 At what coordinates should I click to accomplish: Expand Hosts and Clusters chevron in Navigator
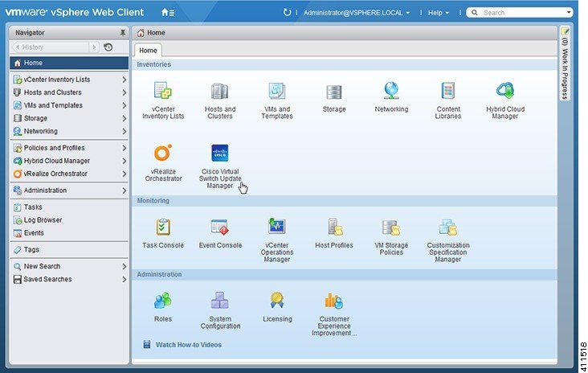pos(125,92)
